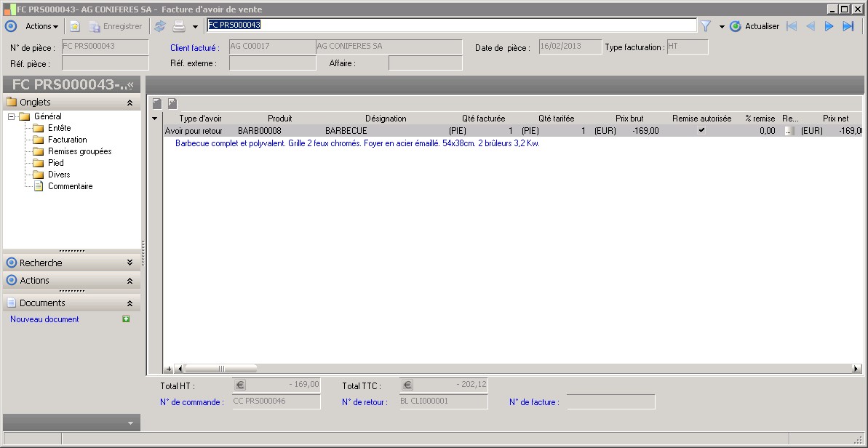Image resolution: width=868 pixels, height=448 pixels.
Task: Toggle the Remise autorisée checkbox
Action: pyautogui.click(x=701, y=130)
